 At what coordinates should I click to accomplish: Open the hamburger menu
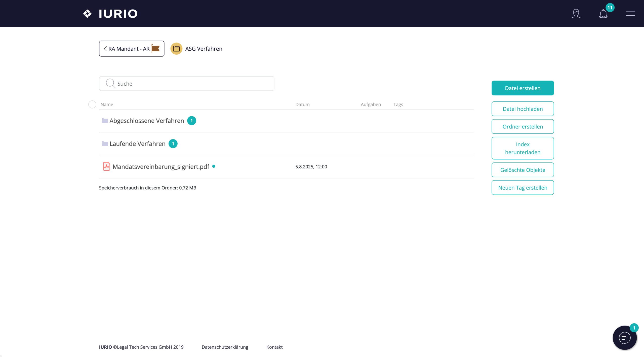630,14
